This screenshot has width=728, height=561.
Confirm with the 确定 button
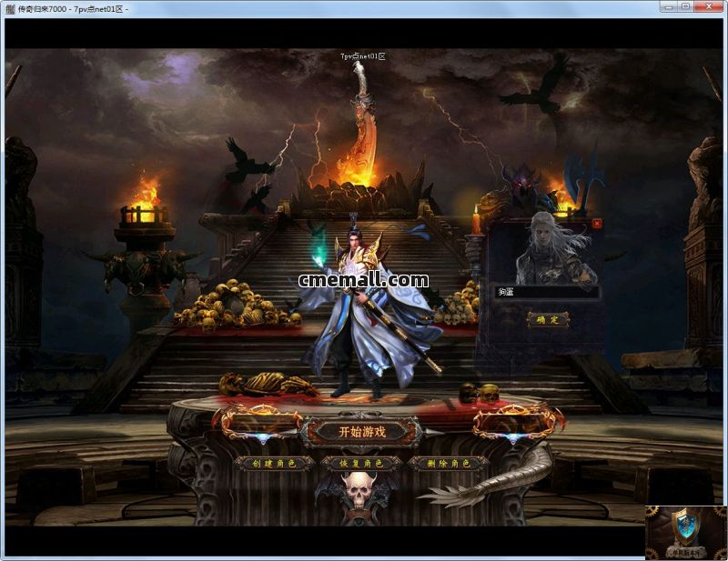pos(548,320)
